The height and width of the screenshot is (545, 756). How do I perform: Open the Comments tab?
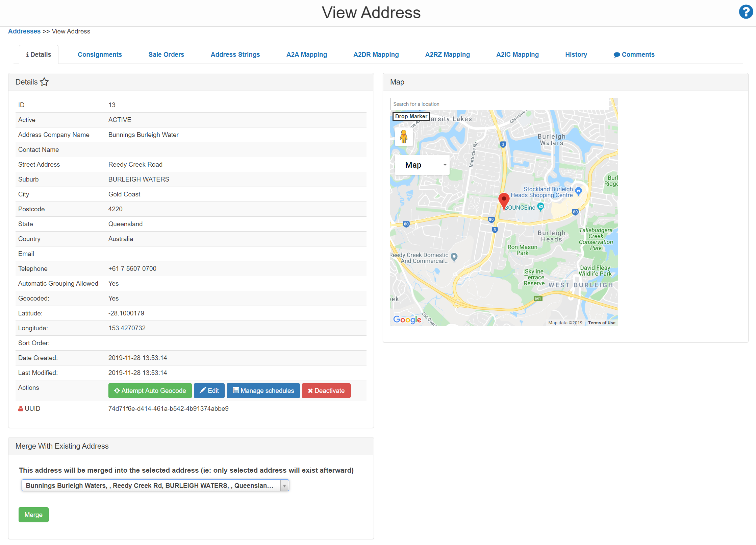coord(634,54)
